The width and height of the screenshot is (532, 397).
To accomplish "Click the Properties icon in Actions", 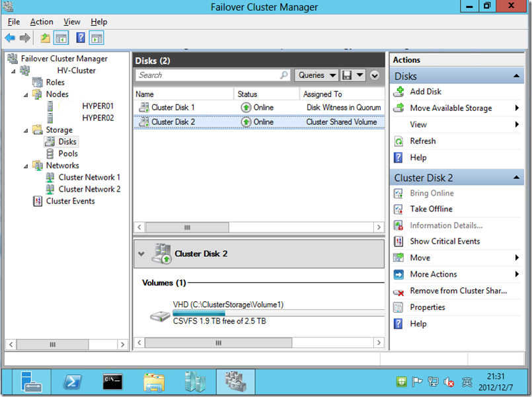I will [399, 307].
